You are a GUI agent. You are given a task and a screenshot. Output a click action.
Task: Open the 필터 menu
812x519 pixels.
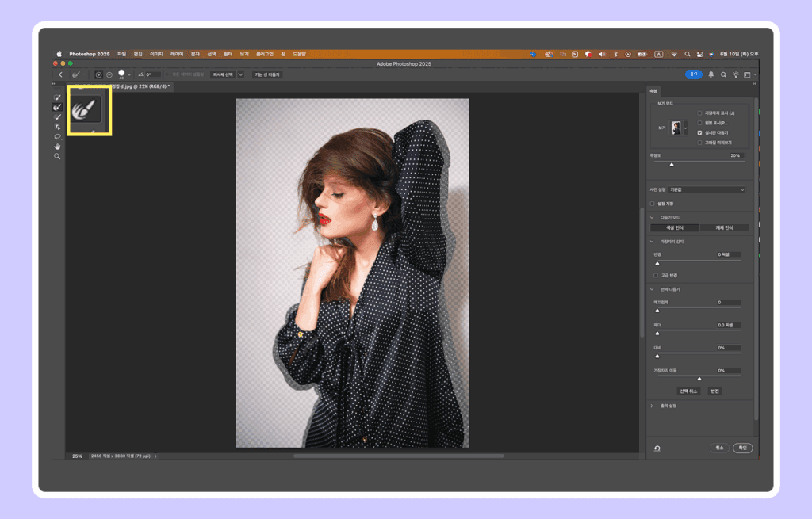pyautogui.click(x=228, y=54)
